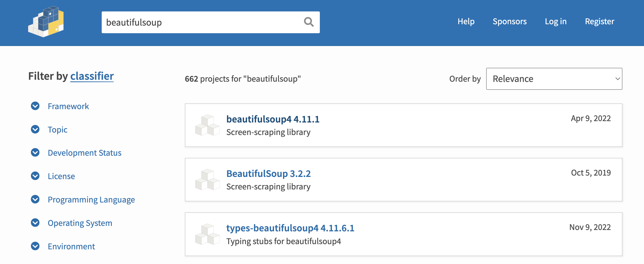Expand the Framework filter chevron
Screen dimensions: 644x264
(35, 106)
